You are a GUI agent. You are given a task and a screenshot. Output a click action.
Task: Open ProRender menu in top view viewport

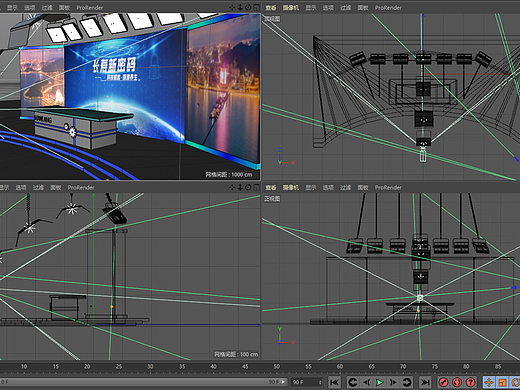388,7
